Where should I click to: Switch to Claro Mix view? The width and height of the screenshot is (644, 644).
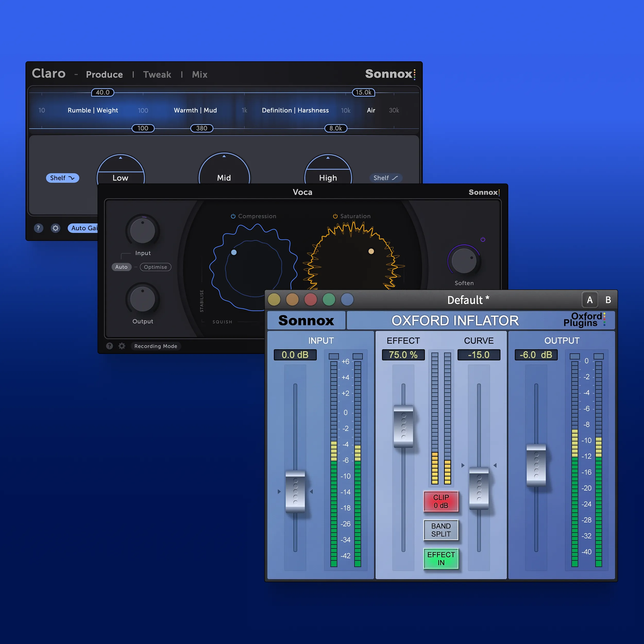pos(200,74)
